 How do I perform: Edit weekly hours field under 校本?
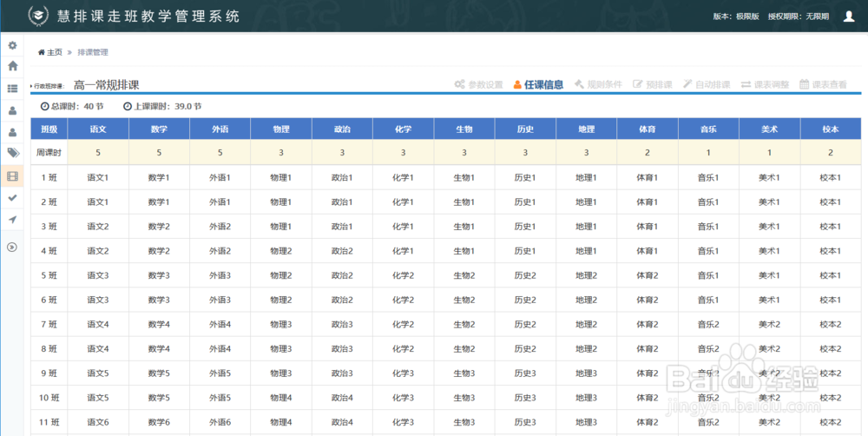tap(831, 152)
